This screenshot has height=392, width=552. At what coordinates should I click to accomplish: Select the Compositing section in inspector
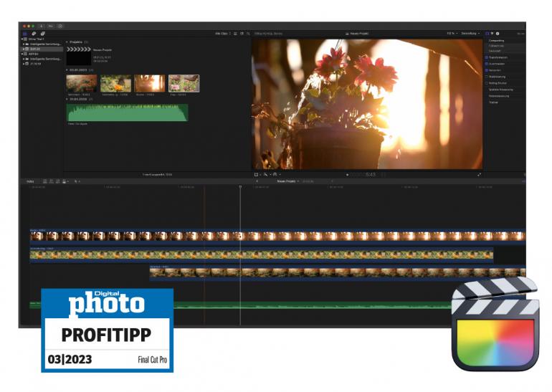496,41
